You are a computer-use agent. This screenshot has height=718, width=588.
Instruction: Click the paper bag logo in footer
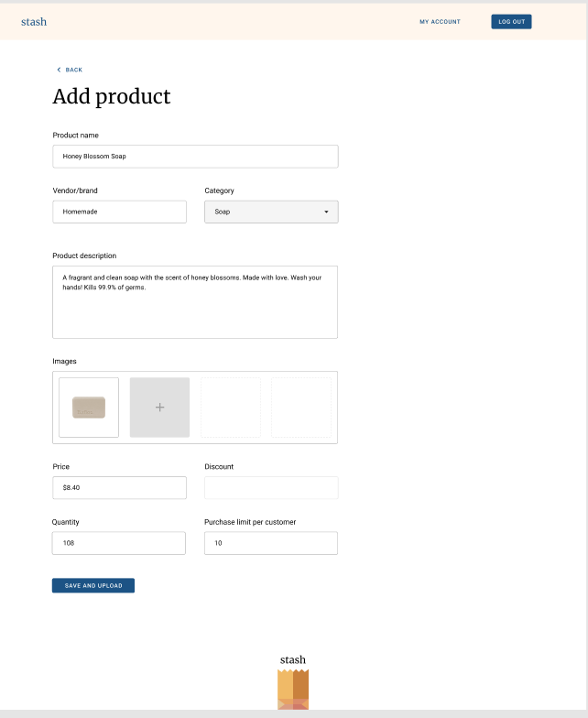pos(293,689)
